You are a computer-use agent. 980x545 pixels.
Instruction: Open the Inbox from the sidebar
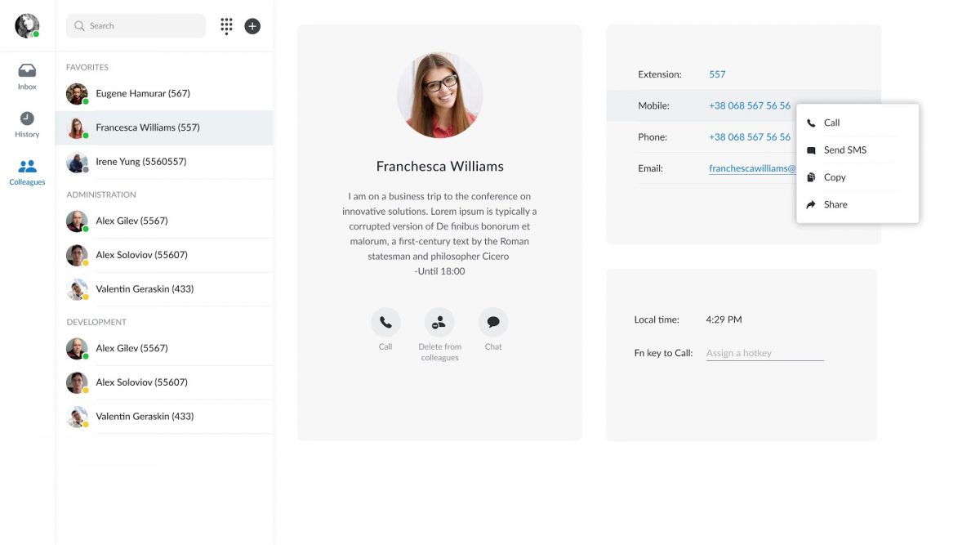(27, 76)
